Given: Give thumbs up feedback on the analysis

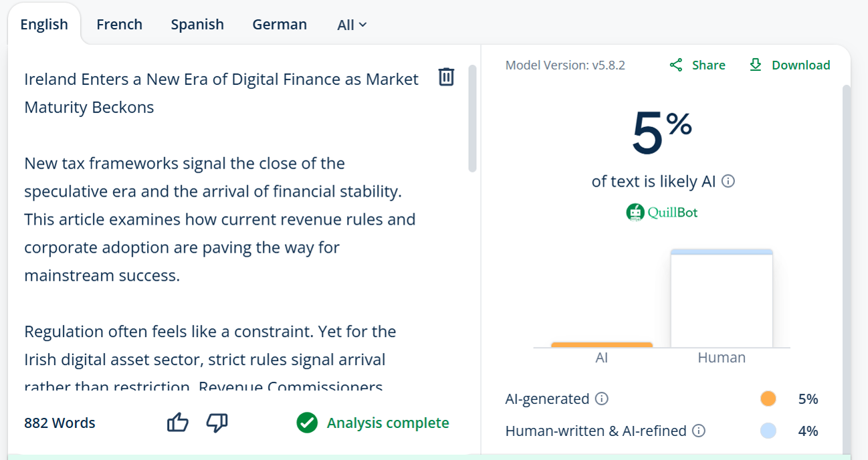Looking at the screenshot, I should [x=178, y=423].
